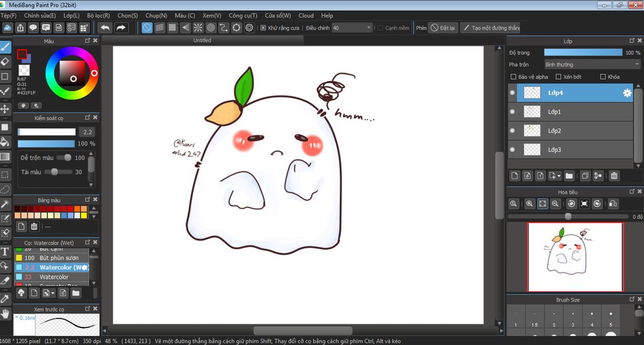Open Pha trộn blend mode dropdown
This screenshot has height=345, width=644.
(592, 65)
